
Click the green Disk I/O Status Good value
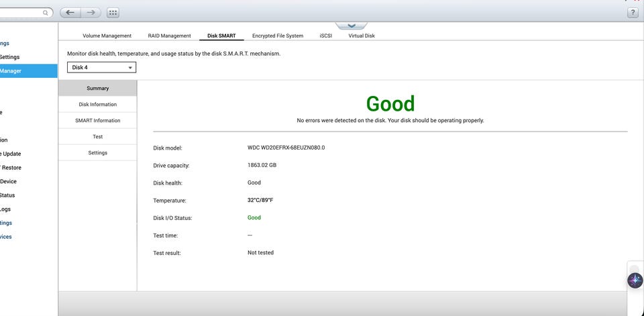[x=254, y=217]
